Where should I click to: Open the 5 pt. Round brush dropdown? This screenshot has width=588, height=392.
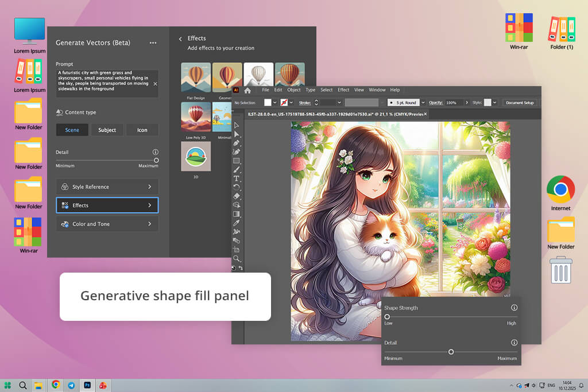[423, 103]
